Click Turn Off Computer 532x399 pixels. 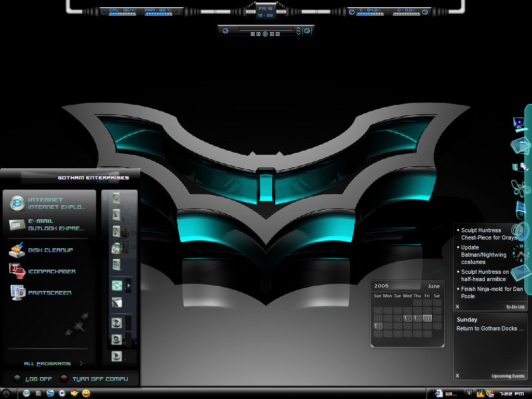click(x=99, y=379)
